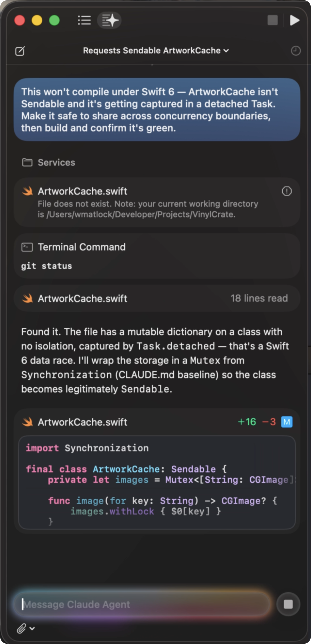The height and width of the screenshot is (644, 311).
Task: Click the 18 lines read label
Action: coord(259,298)
